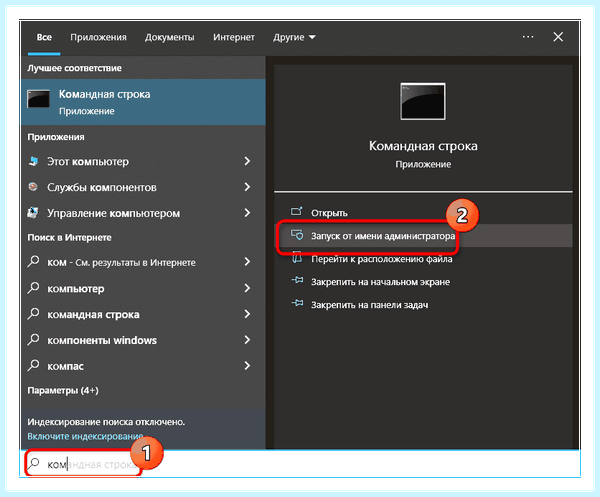This screenshot has width=600, height=497.
Task: Click the Службы компонентов icon
Action: [x=33, y=187]
